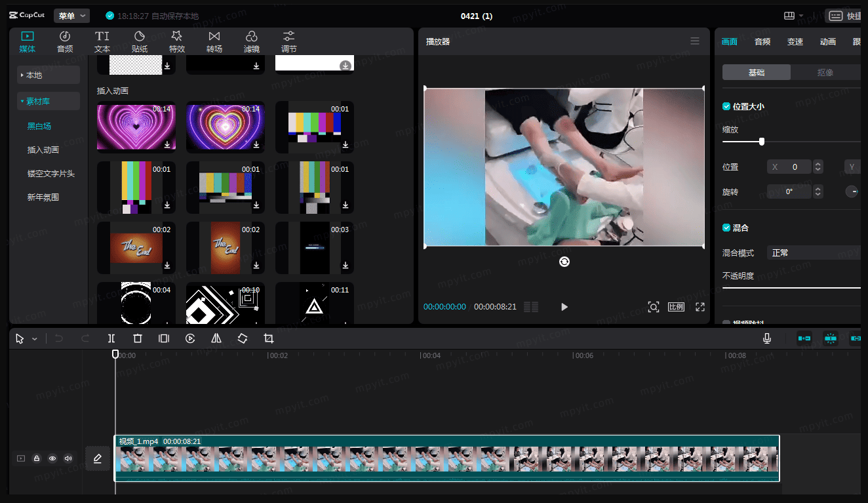Click the 抠像 button

pos(825,72)
